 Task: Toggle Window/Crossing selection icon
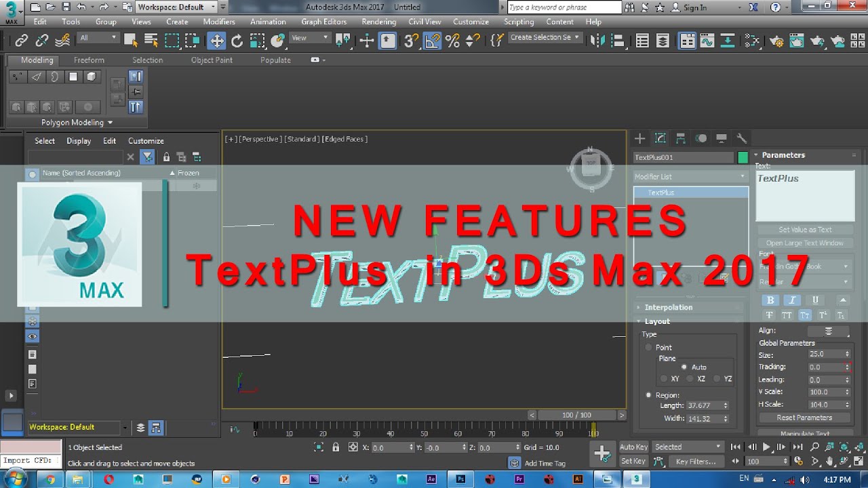[x=192, y=41]
